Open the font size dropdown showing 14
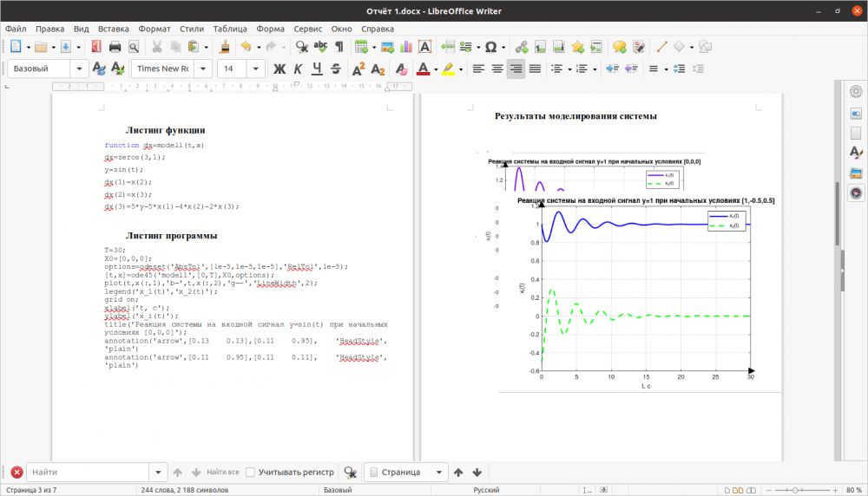 tap(257, 69)
